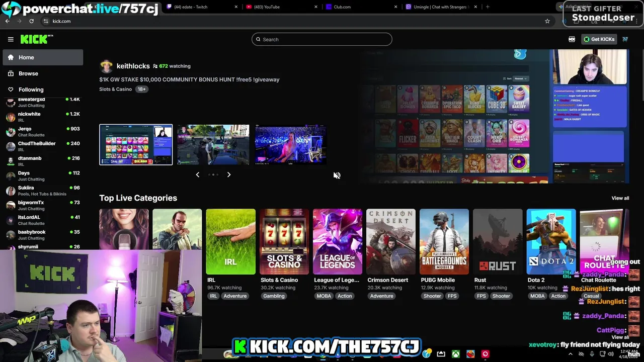Click the 18+ tag badge
644x362 pixels.
(x=141, y=89)
